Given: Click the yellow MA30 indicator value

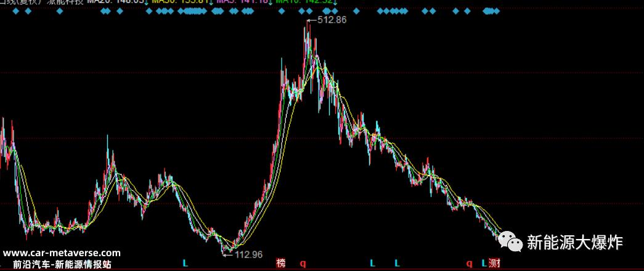Looking at the screenshot, I should pyautogui.click(x=181, y=2).
